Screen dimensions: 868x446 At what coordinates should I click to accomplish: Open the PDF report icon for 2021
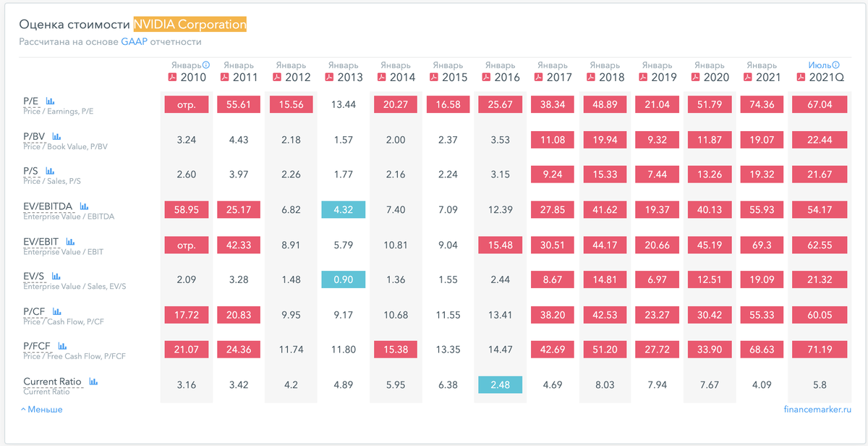[x=747, y=77]
